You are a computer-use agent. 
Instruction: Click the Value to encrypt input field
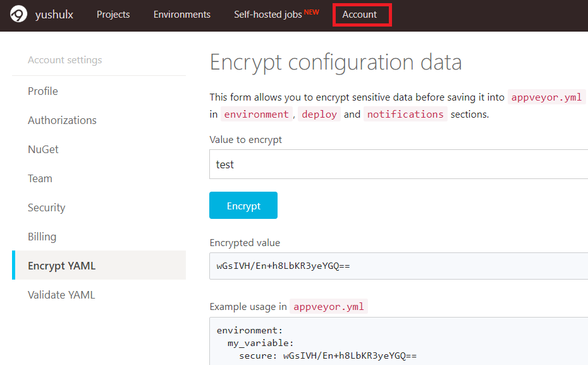(x=398, y=164)
